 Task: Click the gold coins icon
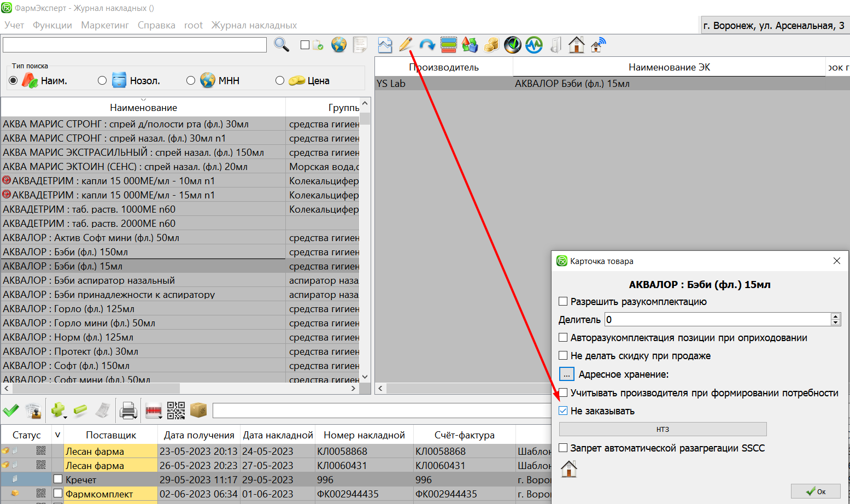491,45
